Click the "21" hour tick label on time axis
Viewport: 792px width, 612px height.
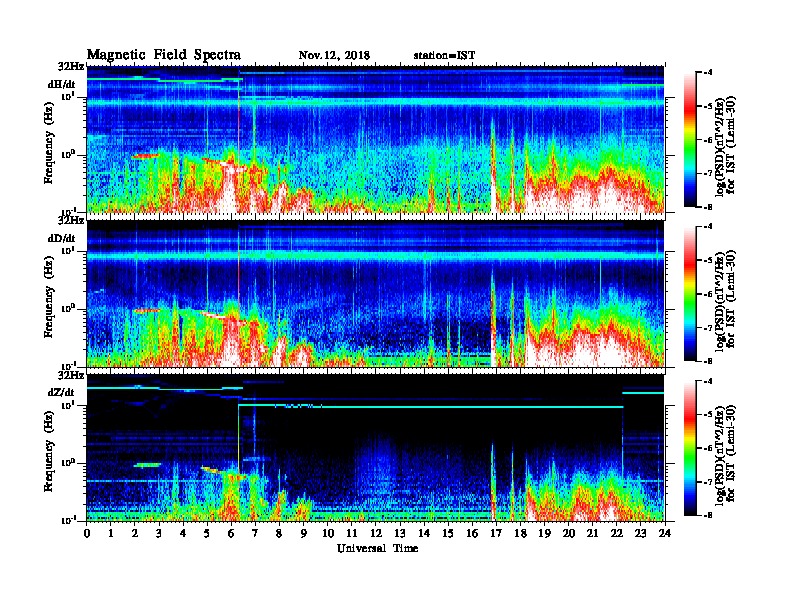pos(592,533)
